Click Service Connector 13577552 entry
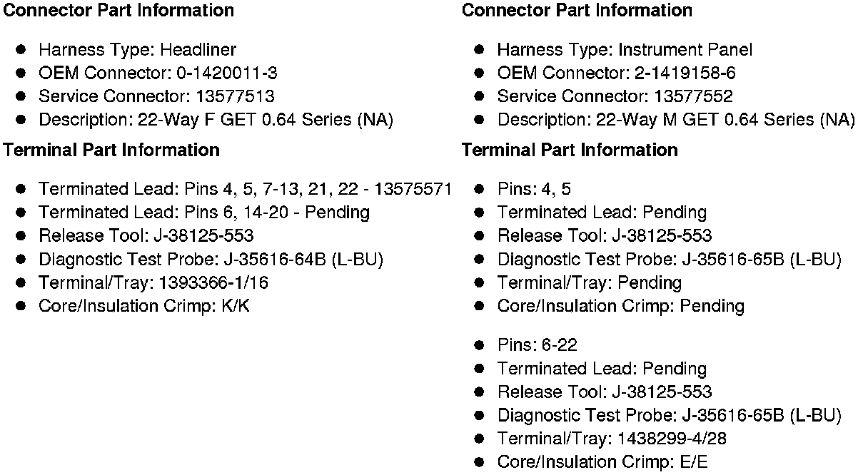This screenshot has width=868, height=475. pyautogui.click(x=615, y=96)
